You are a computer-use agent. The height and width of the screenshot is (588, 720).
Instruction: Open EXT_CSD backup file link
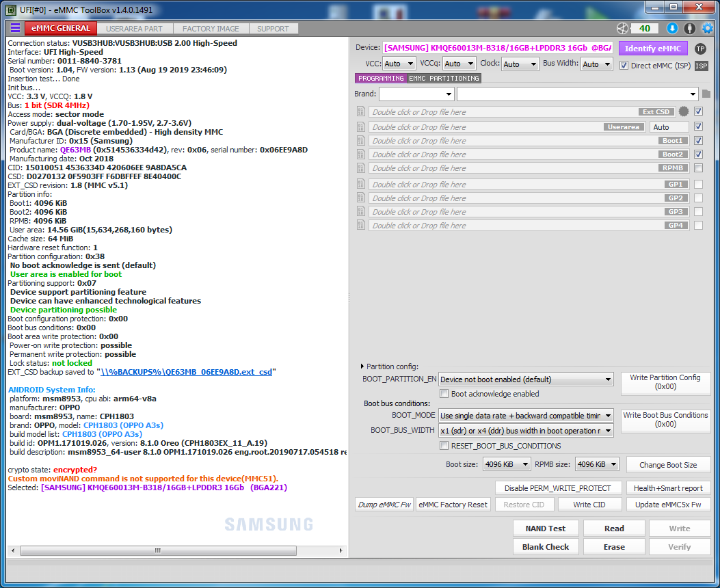pos(186,372)
